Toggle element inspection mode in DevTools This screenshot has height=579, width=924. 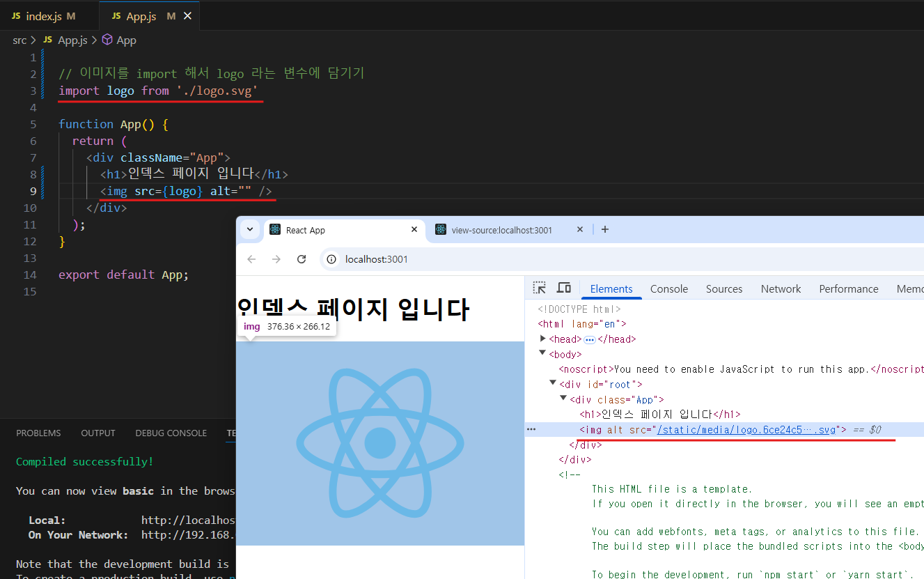pyautogui.click(x=540, y=287)
